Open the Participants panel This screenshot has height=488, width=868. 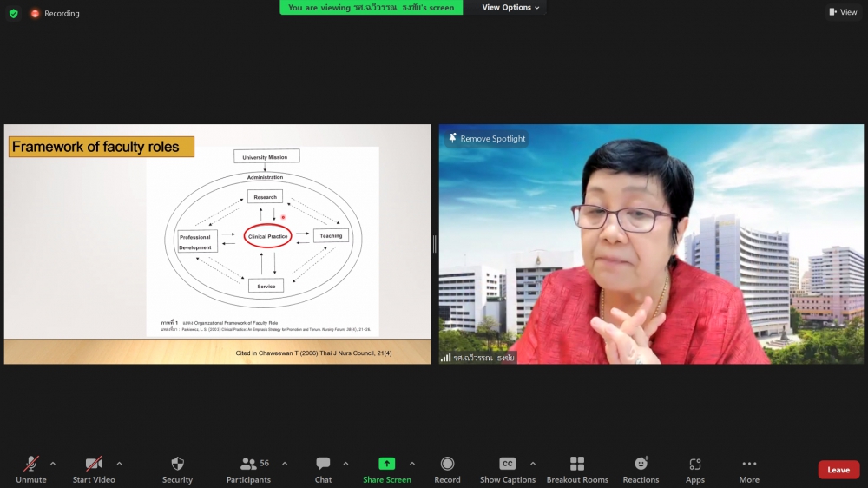[249, 464]
